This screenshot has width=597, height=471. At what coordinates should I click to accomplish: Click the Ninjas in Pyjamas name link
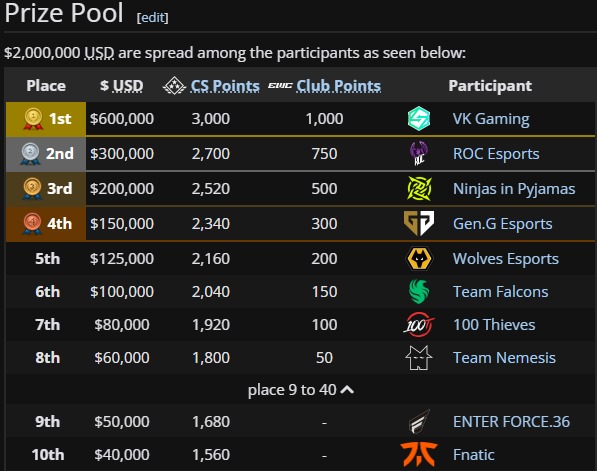(514, 189)
